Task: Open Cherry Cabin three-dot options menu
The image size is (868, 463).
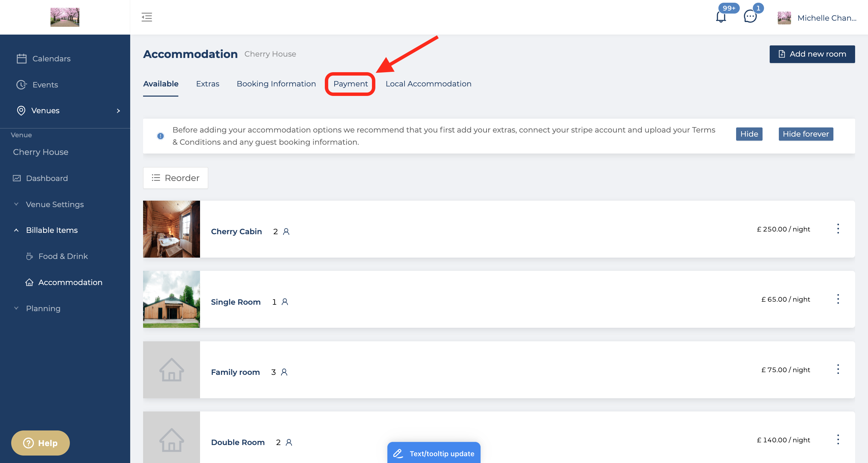Action: tap(838, 229)
